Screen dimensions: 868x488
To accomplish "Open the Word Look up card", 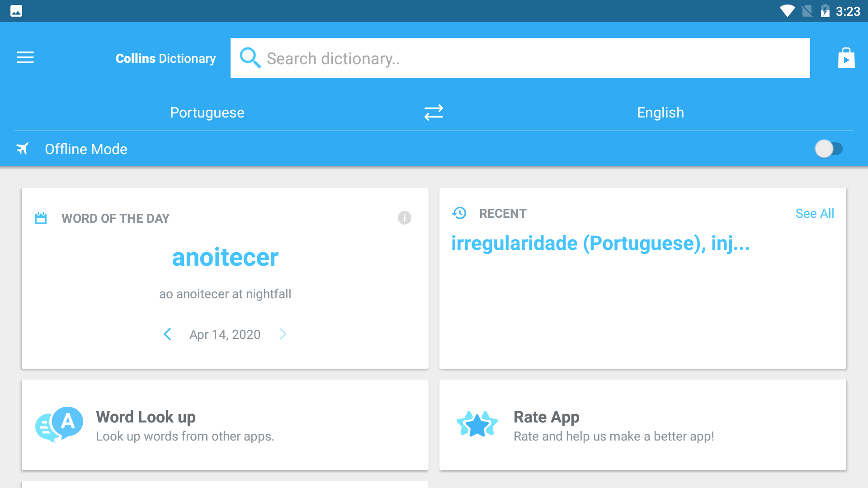I will pyautogui.click(x=225, y=425).
